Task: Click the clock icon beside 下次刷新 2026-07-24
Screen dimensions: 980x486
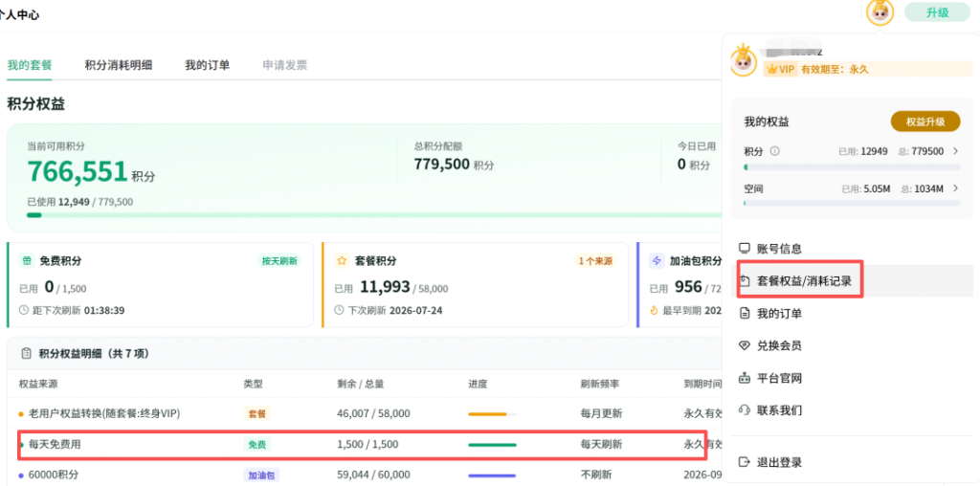Action: tap(340, 310)
